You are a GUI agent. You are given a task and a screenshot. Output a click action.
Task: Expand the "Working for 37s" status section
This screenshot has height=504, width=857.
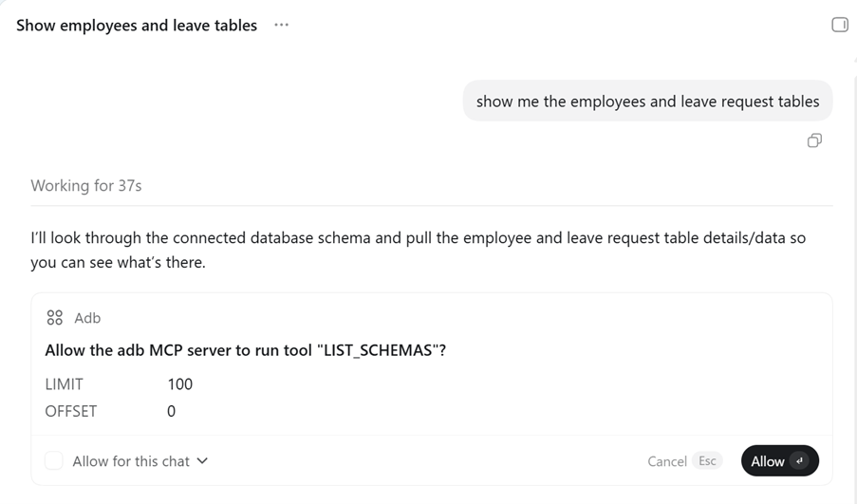pos(86,186)
